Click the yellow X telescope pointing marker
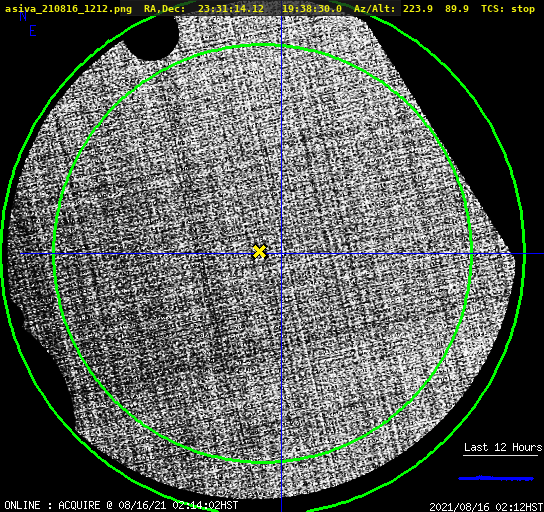This screenshot has height=512, width=544. 259,252
